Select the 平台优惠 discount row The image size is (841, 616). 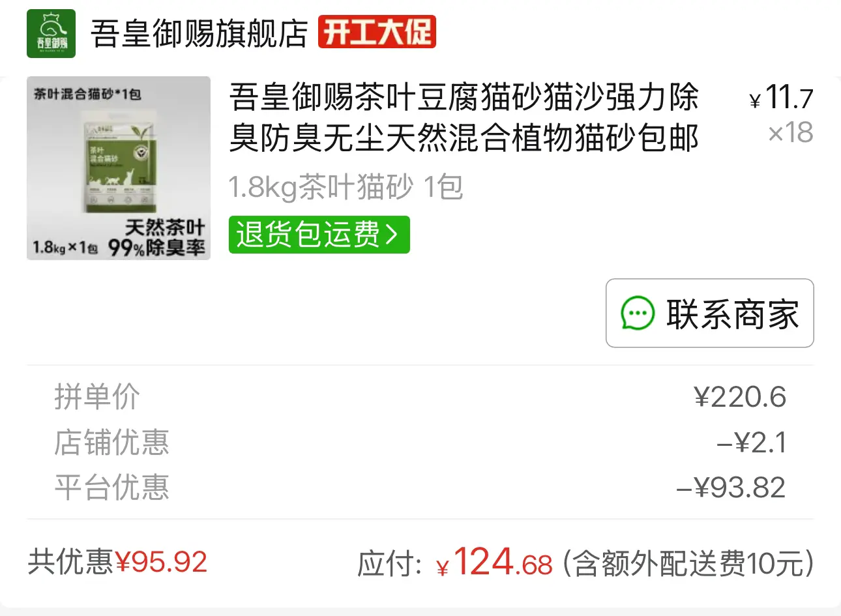420,488
